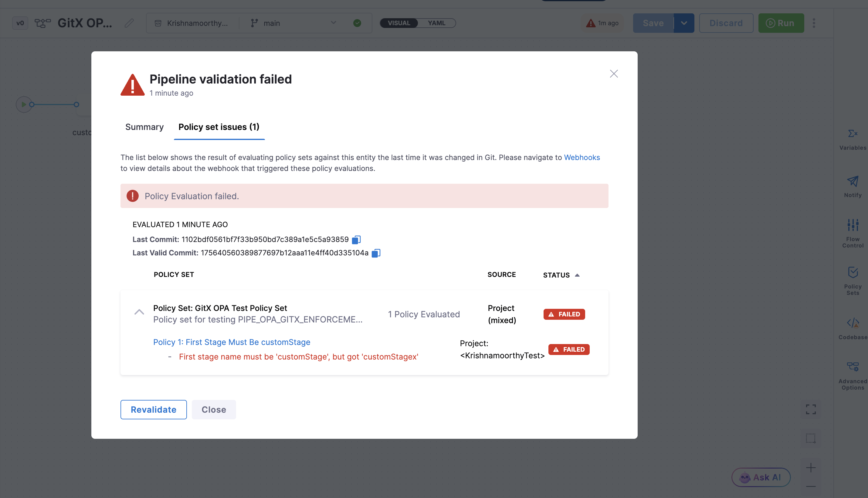This screenshot has width=868, height=498.
Task: Collapse the GitX OPA Test Policy Set row
Action: tap(139, 312)
